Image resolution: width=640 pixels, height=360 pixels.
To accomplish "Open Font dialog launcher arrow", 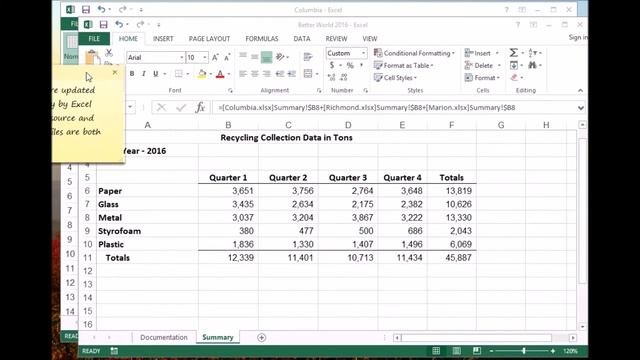I will tap(230, 91).
